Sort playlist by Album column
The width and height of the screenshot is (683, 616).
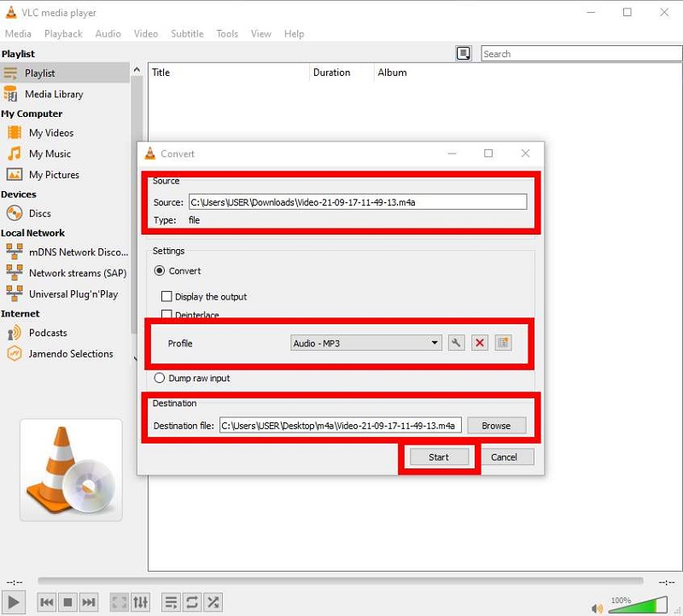[x=392, y=73]
